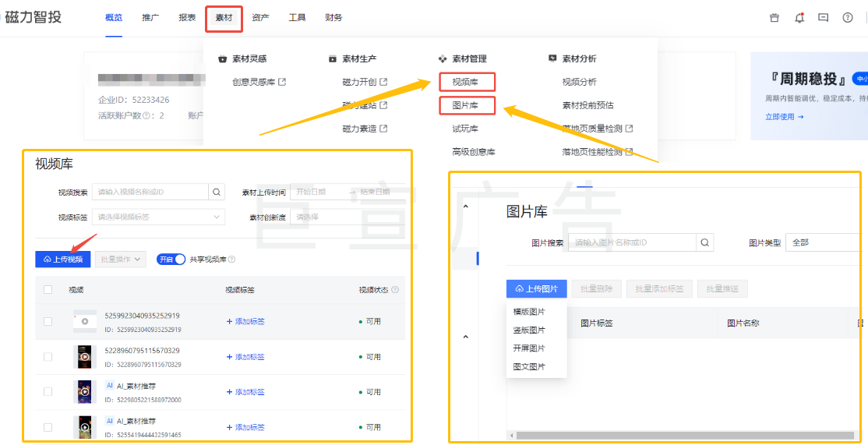Check the box for video 5228960795115670329
Image resolution: width=868 pixels, height=445 pixels.
coord(48,356)
